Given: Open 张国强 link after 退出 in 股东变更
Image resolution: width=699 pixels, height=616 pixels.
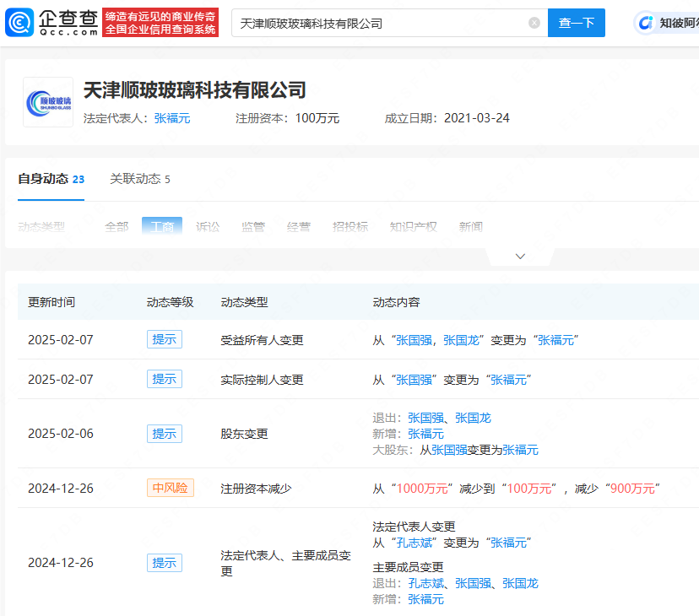Looking at the screenshot, I should click(425, 418).
